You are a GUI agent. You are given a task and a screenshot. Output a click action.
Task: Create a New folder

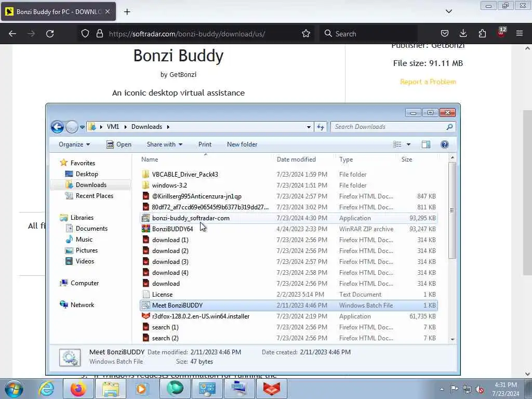(x=242, y=144)
